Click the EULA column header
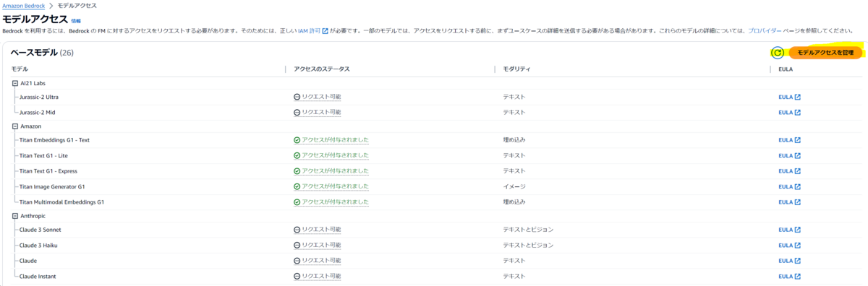The width and height of the screenshot is (868, 286). point(786,69)
